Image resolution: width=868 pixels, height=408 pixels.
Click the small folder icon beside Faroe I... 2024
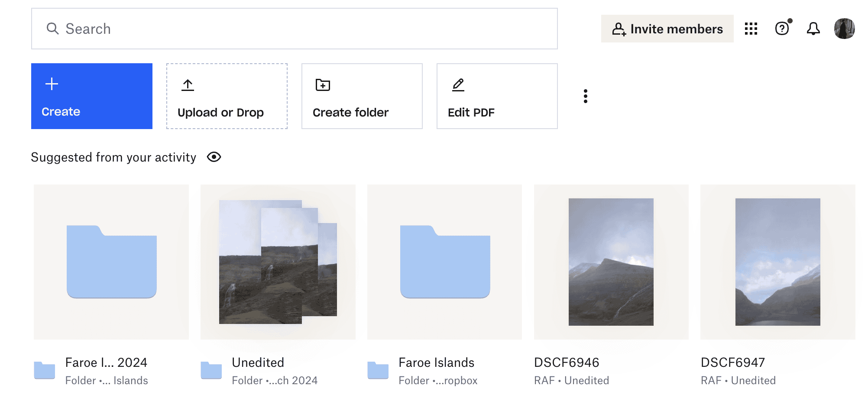pos(45,370)
